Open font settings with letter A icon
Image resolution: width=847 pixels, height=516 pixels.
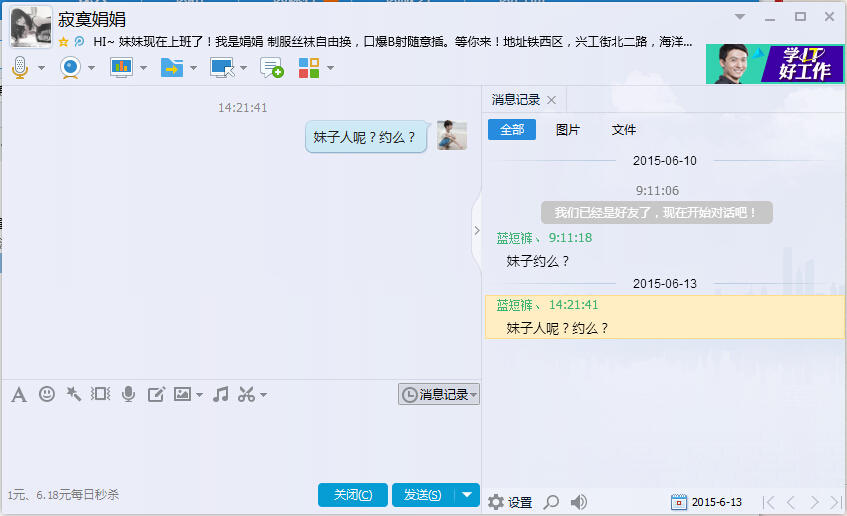(19, 394)
